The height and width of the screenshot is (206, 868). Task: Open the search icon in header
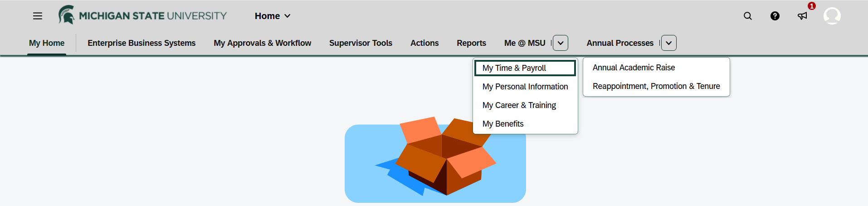tap(748, 16)
